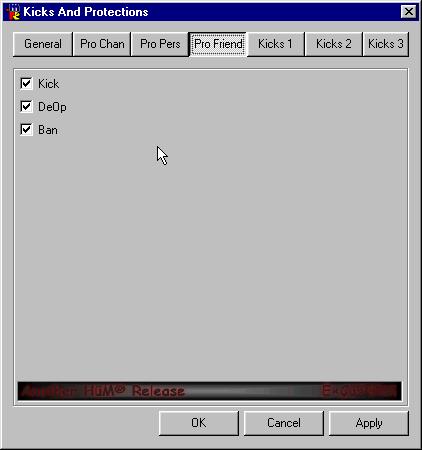
Task: Click the app icon in the title bar
Action: click(13, 12)
